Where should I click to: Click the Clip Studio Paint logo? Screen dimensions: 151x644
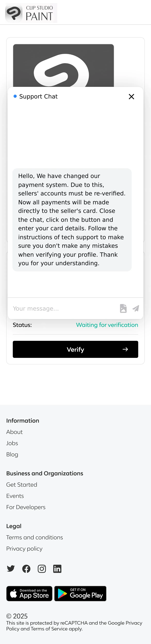coord(31,13)
